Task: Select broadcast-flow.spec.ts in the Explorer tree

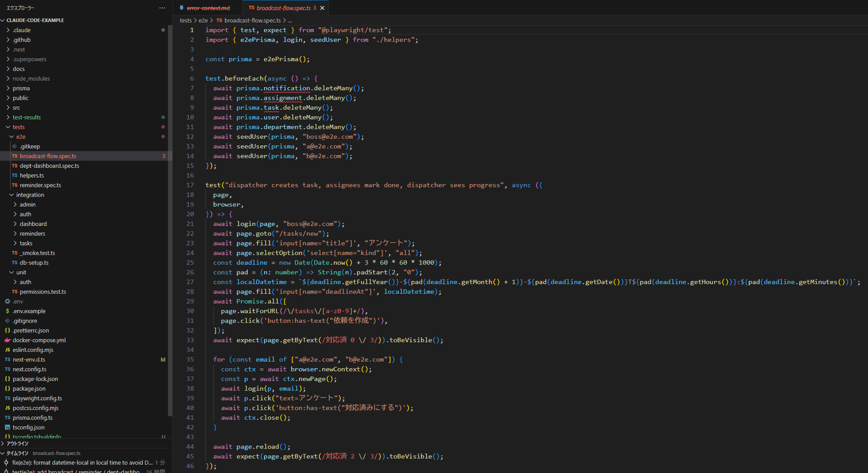Action: click(84, 156)
